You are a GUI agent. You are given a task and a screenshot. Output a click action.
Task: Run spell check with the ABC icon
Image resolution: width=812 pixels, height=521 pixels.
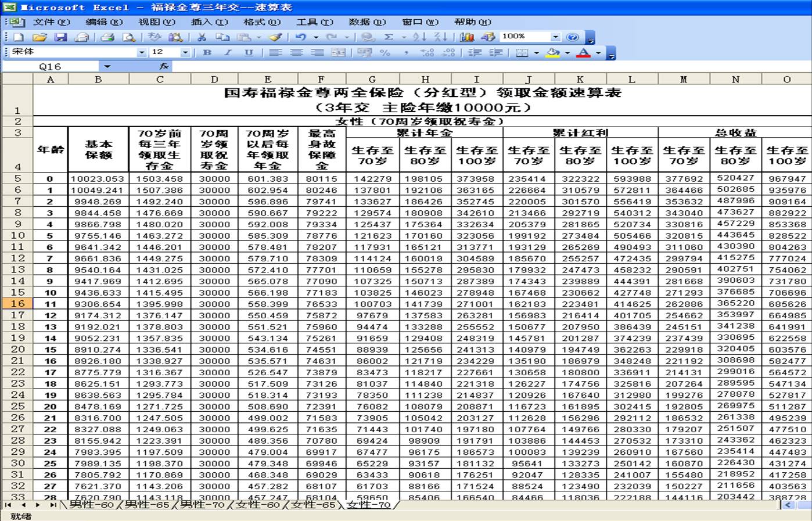click(154, 37)
